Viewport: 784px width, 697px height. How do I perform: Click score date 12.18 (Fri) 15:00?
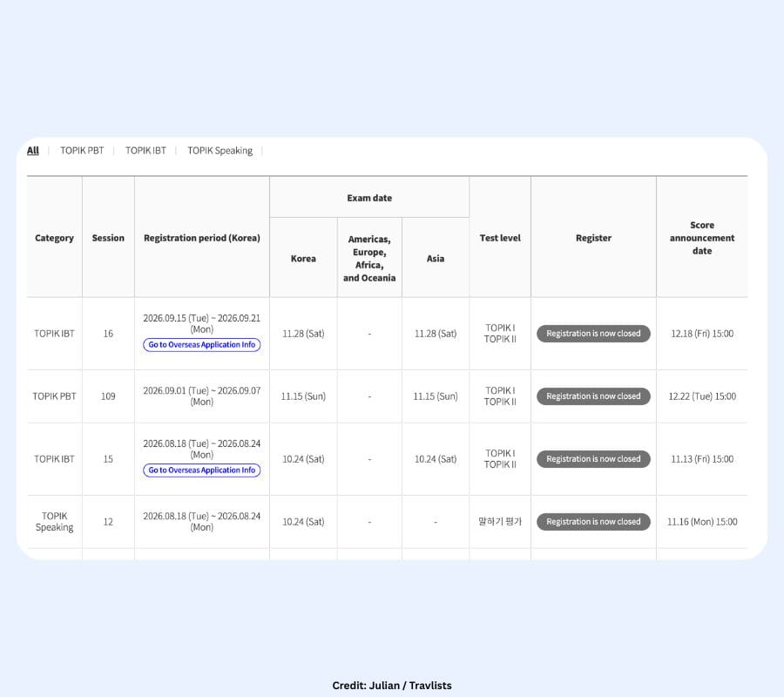click(702, 334)
